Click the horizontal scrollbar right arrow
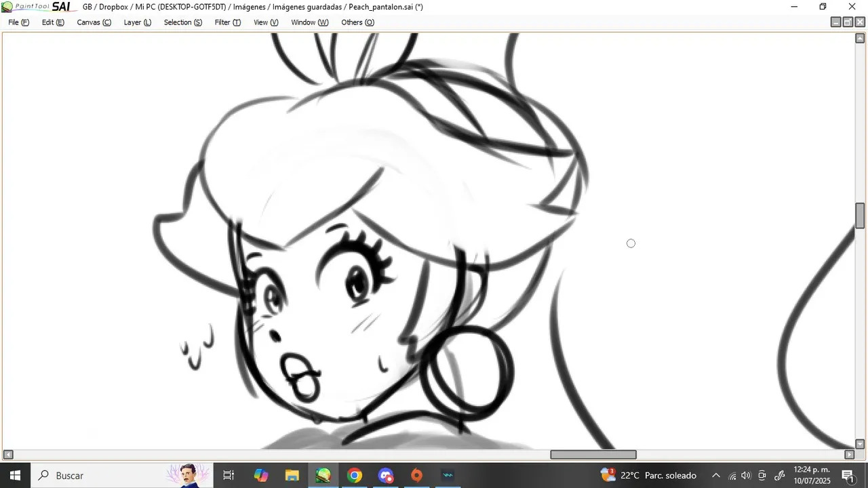The height and width of the screenshot is (488, 868). coord(849,455)
